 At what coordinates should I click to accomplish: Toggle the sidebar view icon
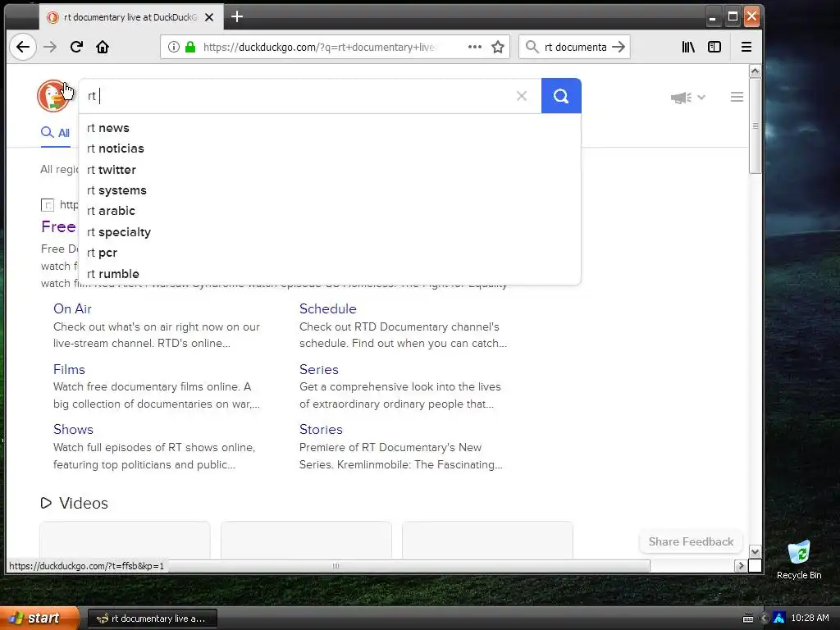[x=714, y=47]
